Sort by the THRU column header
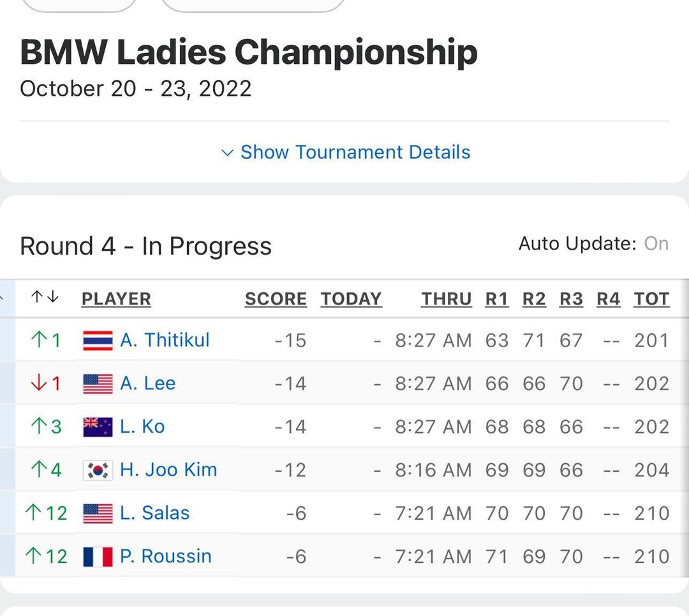The width and height of the screenshot is (689, 616). (x=447, y=299)
